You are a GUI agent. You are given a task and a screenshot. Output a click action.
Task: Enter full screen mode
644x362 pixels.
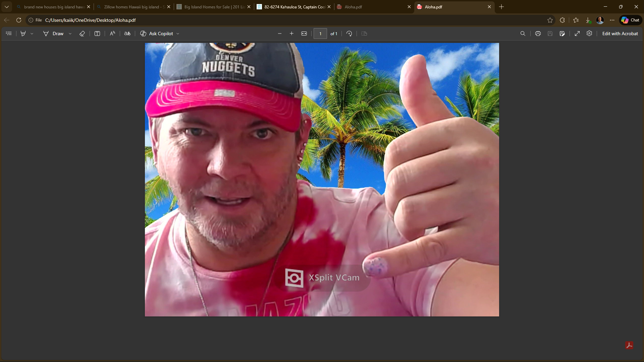tap(577, 34)
